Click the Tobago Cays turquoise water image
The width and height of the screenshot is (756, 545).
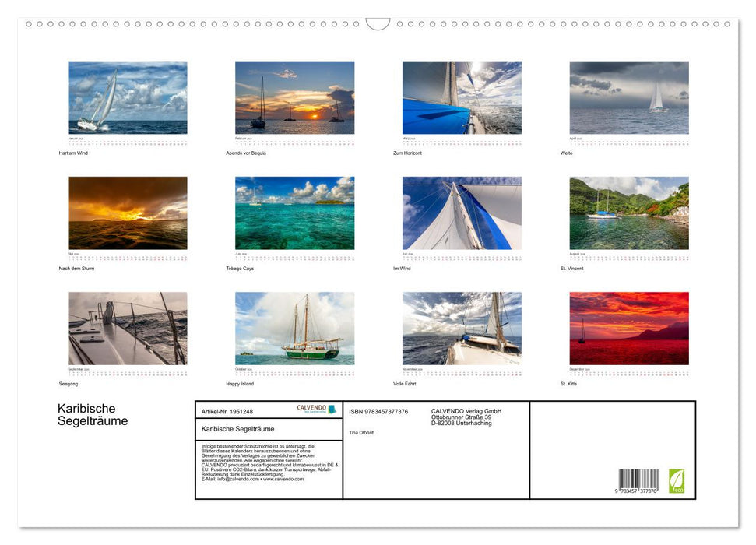(295, 212)
